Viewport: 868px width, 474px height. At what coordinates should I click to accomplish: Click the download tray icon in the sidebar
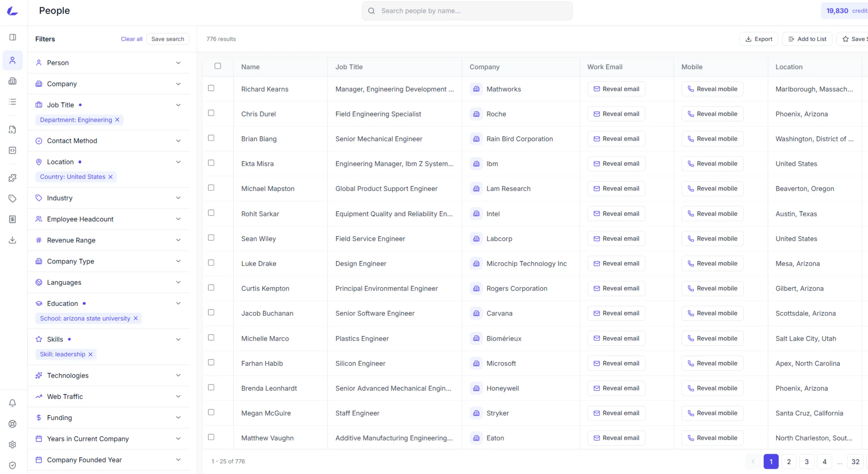(x=12, y=240)
